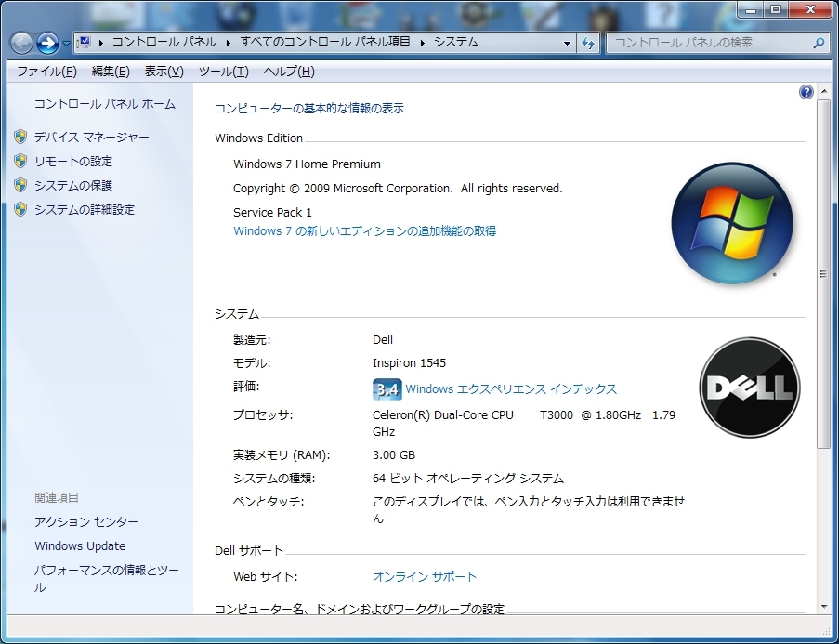Click the shield icon beside リモートの設定
The image size is (839, 644).
(20, 161)
